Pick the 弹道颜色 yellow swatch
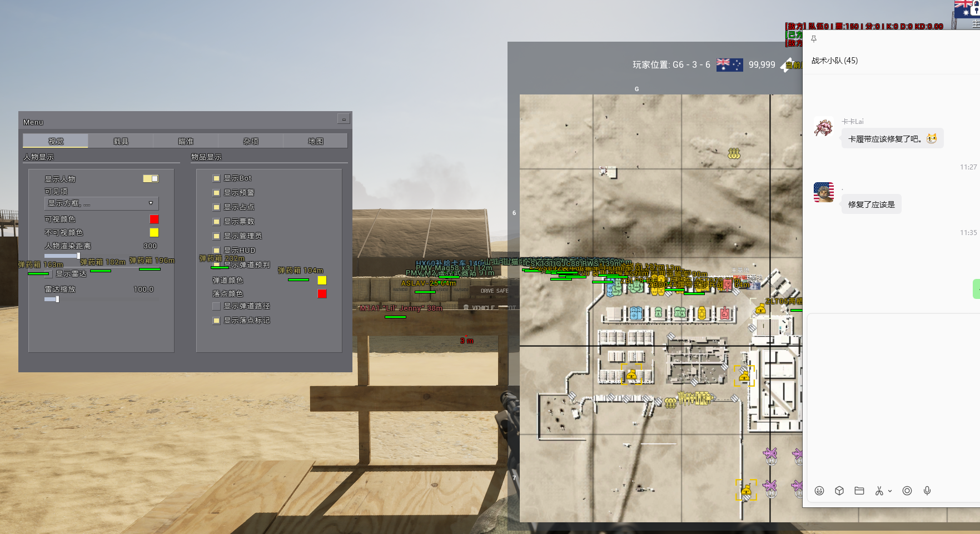 coord(322,281)
